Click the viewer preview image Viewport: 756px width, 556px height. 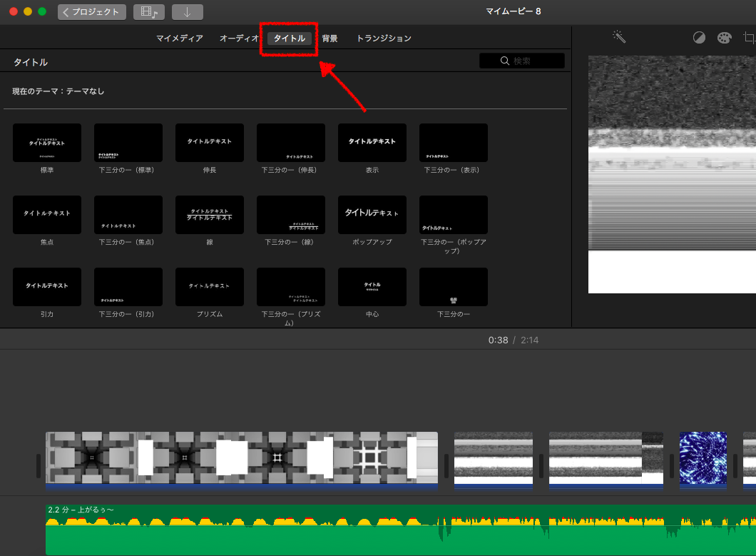tap(672, 174)
